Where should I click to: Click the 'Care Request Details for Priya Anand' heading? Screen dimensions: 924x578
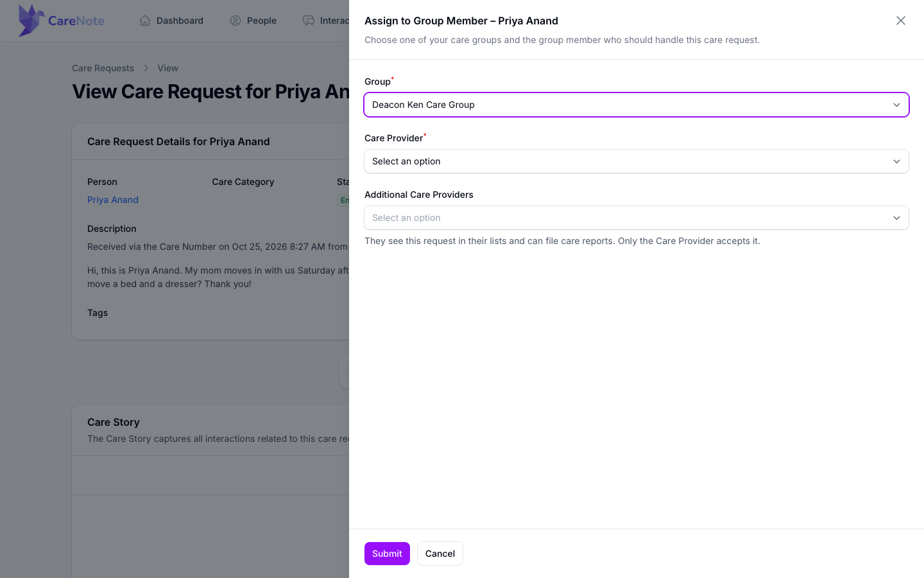178,141
